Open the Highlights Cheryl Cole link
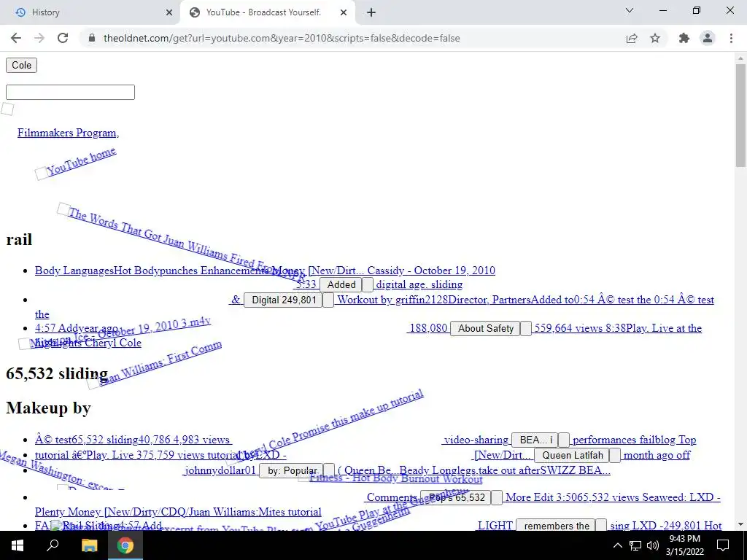Image resolution: width=747 pixels, height=560 pixels. pos(88,343)
